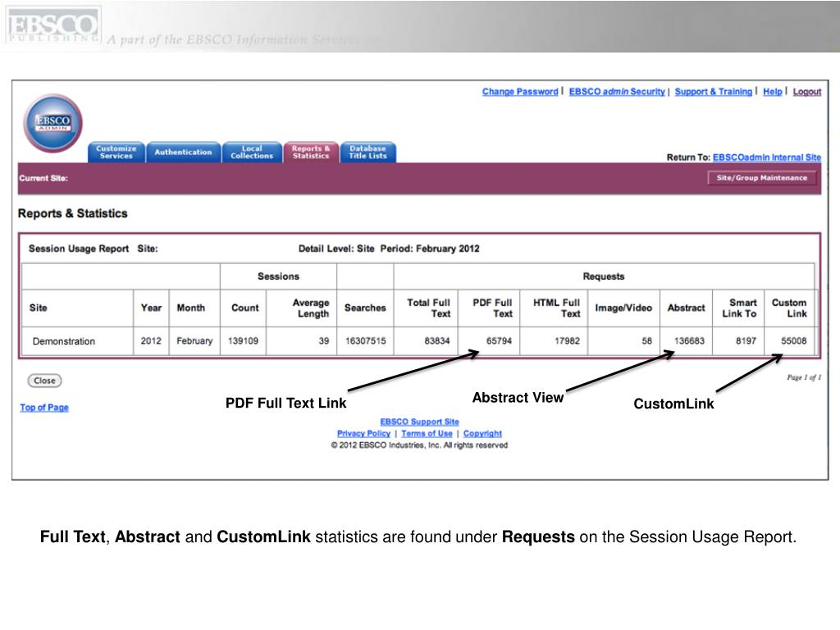Click the Searches column header
840x630 pixels.
pos(365,308)
